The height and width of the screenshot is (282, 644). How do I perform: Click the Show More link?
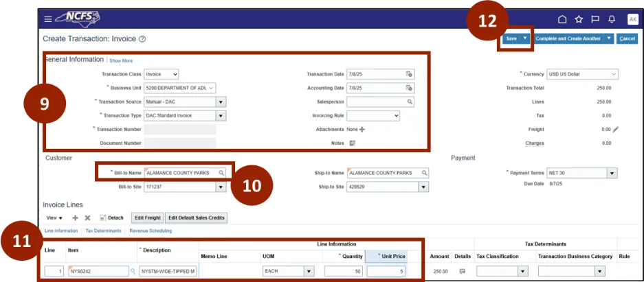(x=121, y=60)
